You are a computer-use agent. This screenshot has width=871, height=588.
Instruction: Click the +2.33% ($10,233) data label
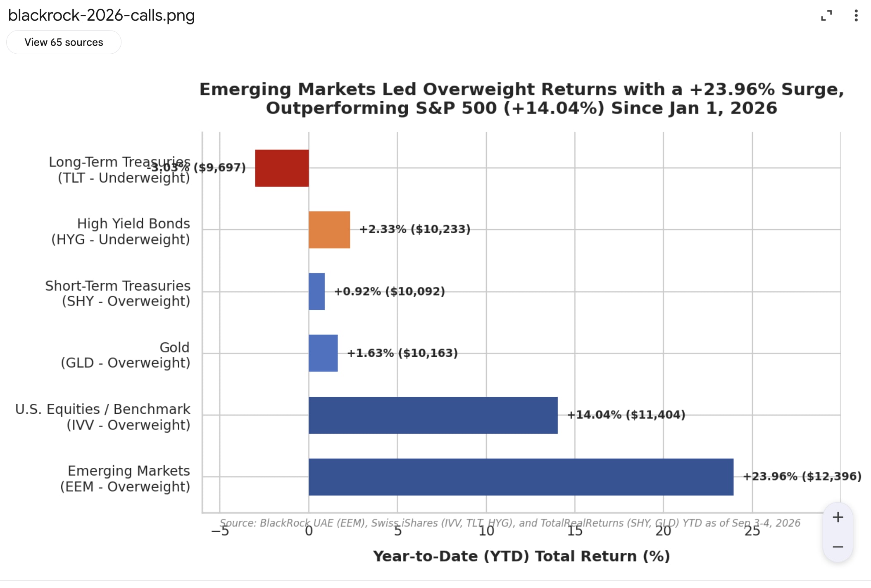coord(415,229)
